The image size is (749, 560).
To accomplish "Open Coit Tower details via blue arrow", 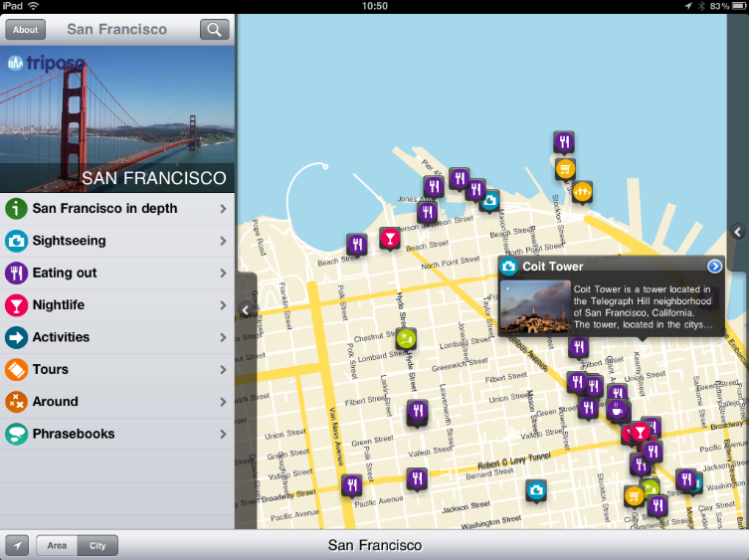I will [x=714, y=267].
